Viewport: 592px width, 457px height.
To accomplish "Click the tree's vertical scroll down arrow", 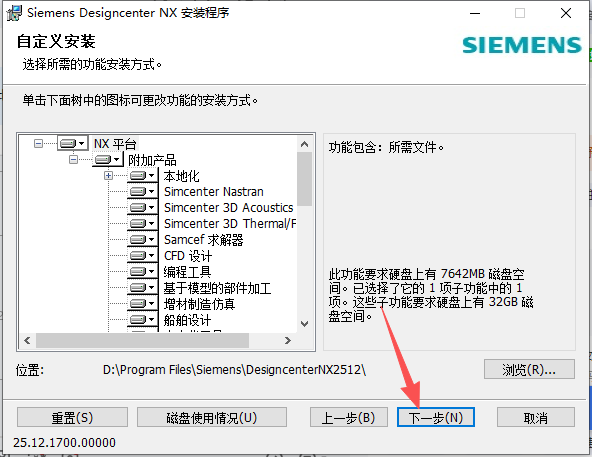I will [304, 324].
